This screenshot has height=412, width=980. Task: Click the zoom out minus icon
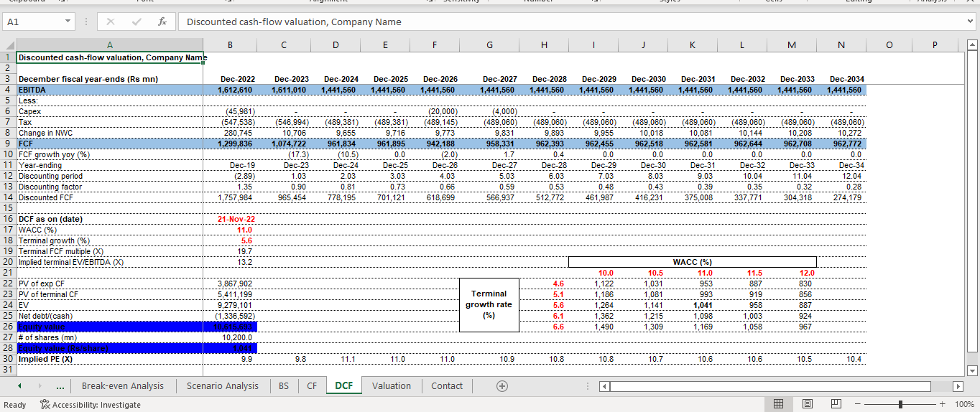coord(857,404)
